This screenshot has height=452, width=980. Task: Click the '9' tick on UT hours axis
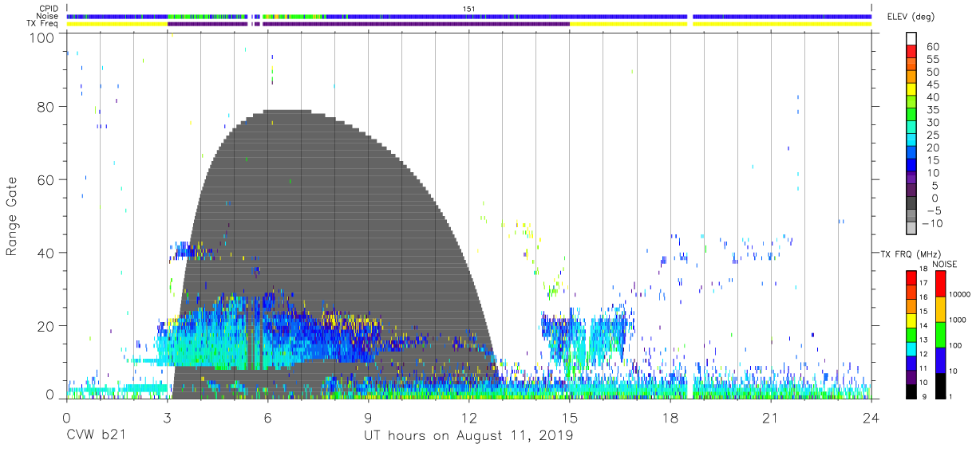[x=369, y=418]
